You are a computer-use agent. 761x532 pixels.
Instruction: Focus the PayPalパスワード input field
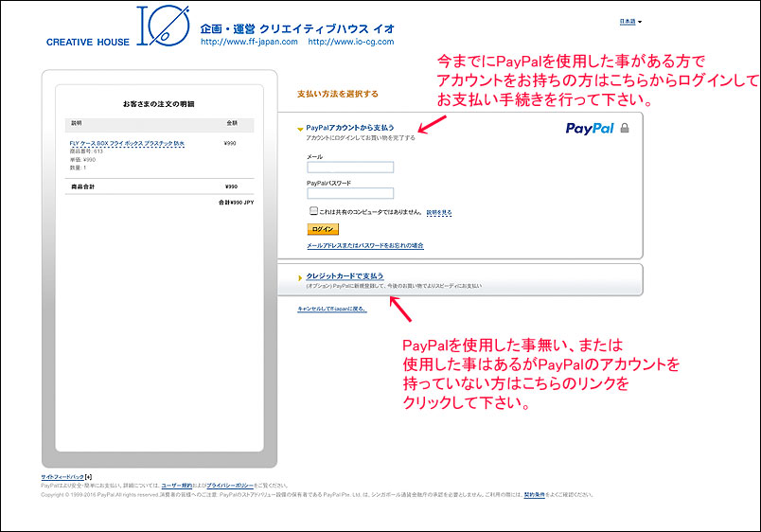[350, 193]
